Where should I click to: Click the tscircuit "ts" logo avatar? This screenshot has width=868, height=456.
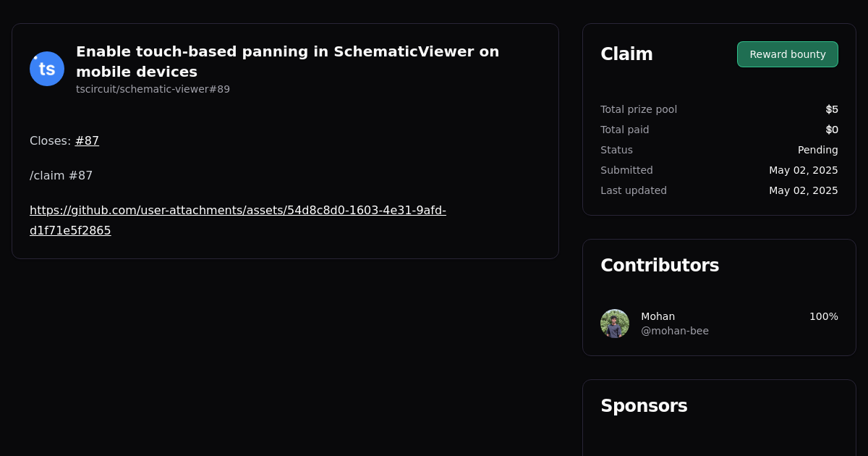tap(47, 69)
